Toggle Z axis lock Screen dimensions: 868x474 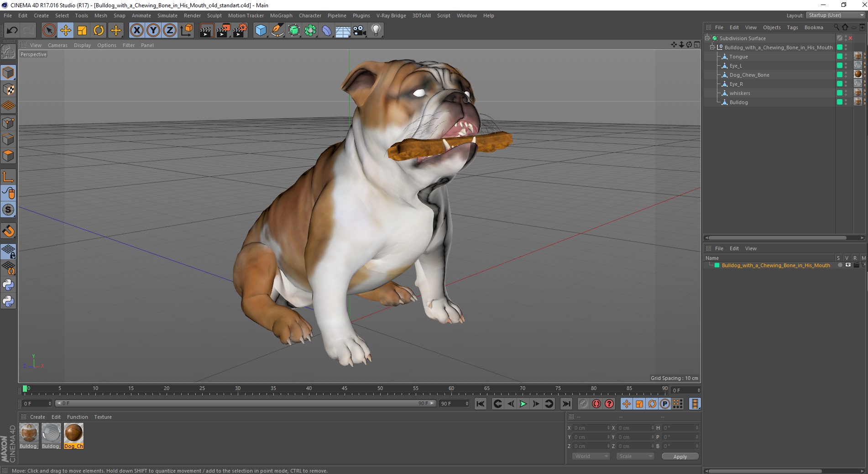[x=170, y=31]
